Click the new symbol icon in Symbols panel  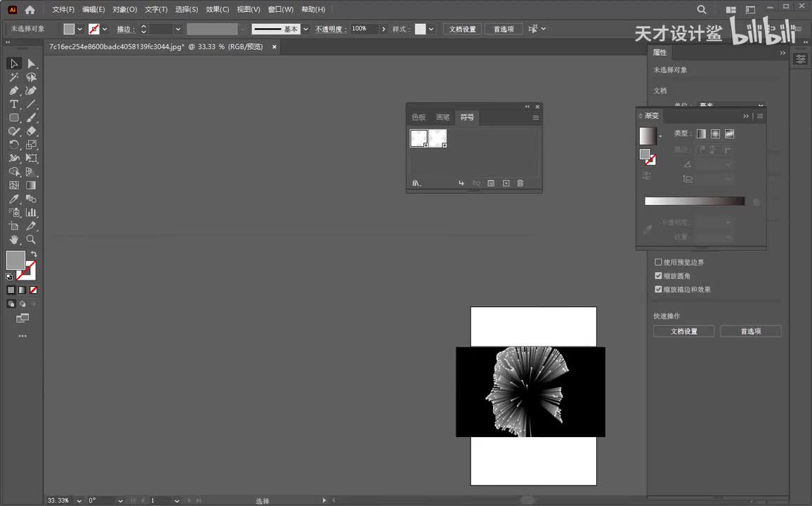pos(506,183)
